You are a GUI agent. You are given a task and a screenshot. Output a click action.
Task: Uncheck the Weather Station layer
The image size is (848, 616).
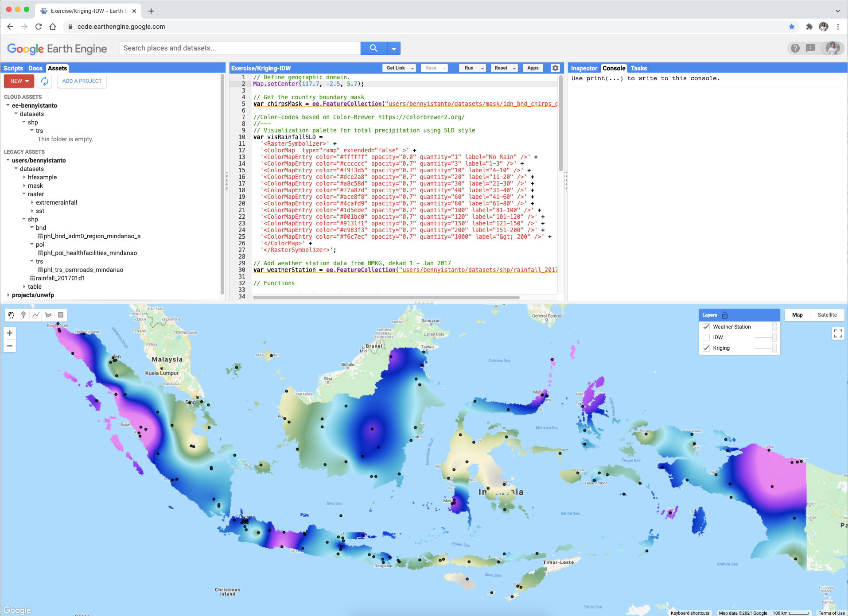point(706,327)
